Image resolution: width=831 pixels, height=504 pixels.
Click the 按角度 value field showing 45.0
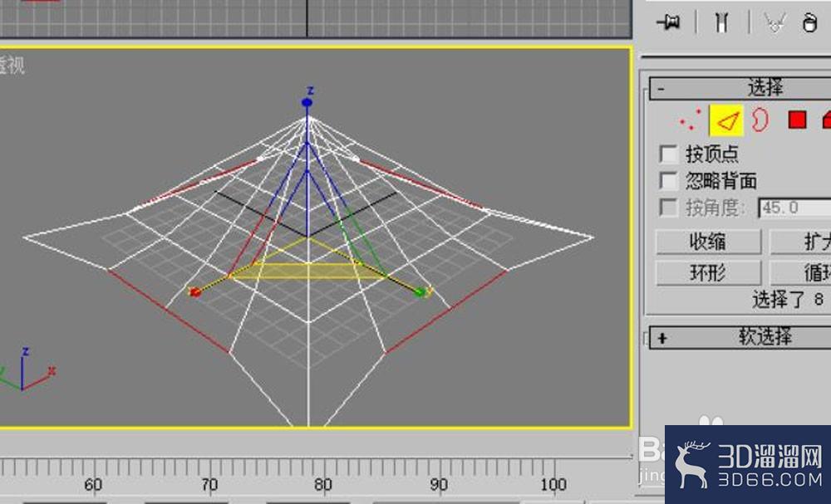[x=794, y=208]
